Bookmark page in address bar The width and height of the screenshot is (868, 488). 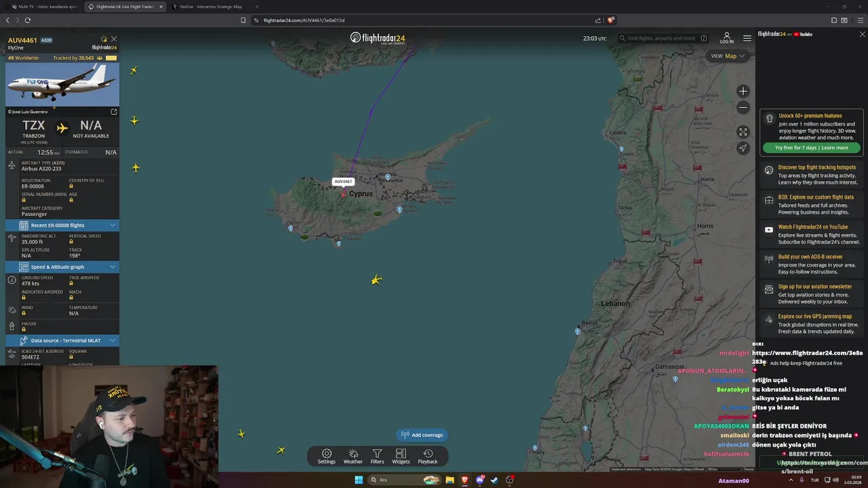pos(243,20)
